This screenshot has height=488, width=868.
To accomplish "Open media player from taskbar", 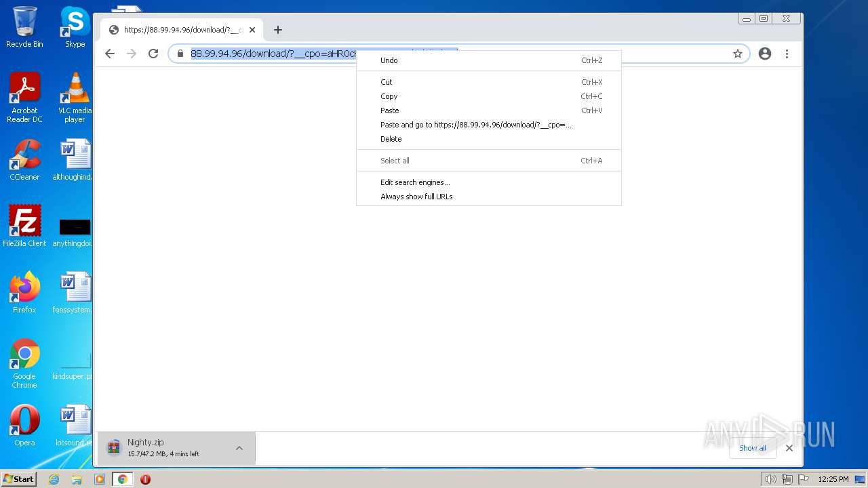I will [100, 479].
